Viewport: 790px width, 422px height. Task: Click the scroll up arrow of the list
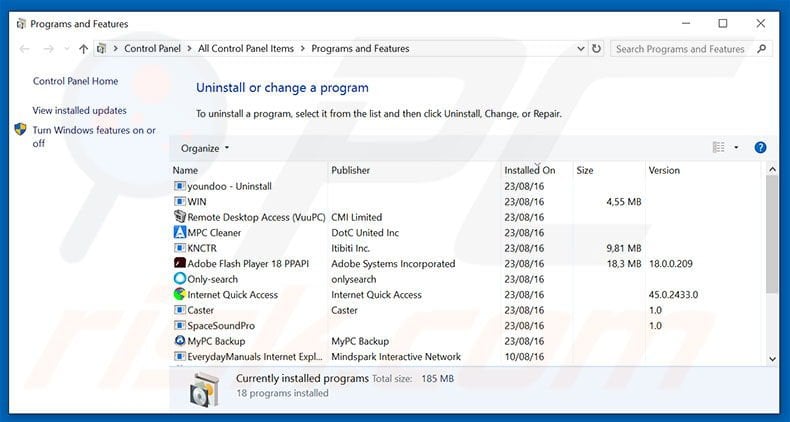[772, 170]
